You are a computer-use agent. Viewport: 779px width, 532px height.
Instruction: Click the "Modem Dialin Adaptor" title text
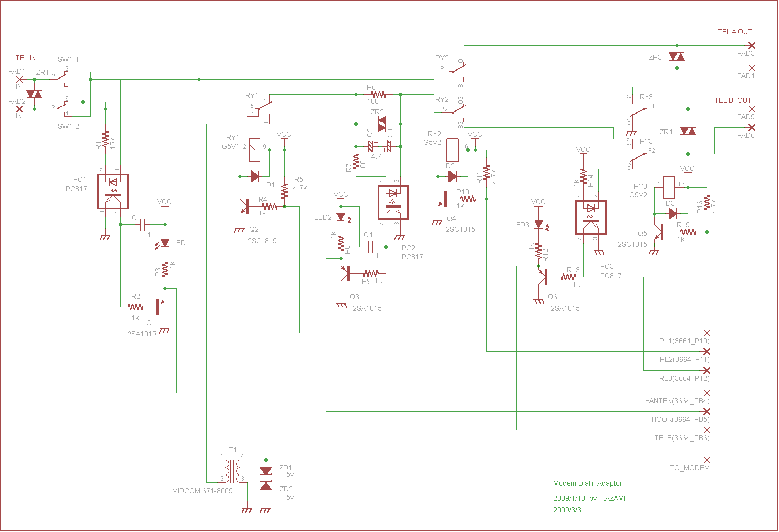[x=587, y=483]
